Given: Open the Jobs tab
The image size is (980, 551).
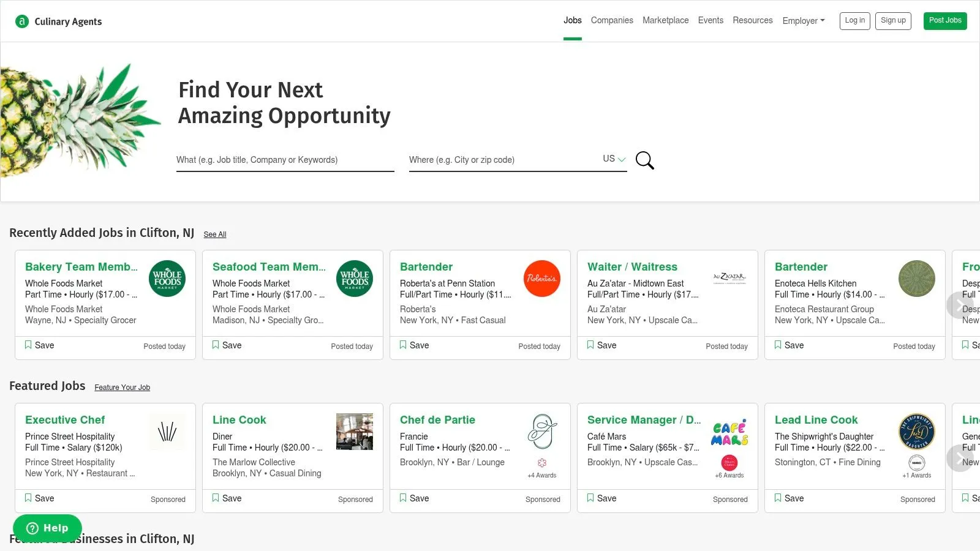Looking at the screenshot, I should (x=573, y=20).
